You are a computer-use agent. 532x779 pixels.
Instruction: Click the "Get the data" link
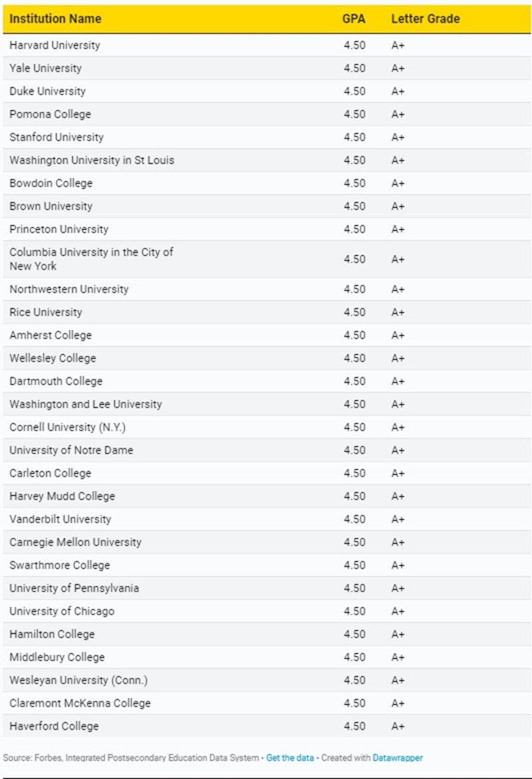(290, 758)
